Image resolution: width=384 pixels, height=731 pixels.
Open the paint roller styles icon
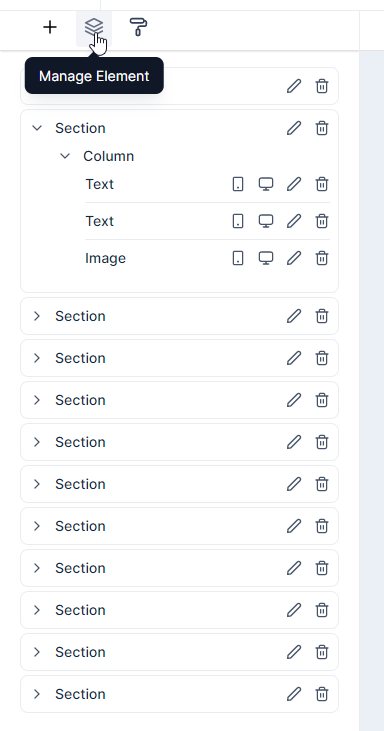pyautogui.click(x=138, y=28)
